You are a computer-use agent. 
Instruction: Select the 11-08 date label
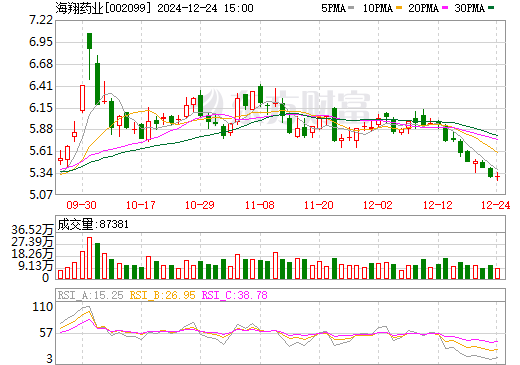[260, 205]
